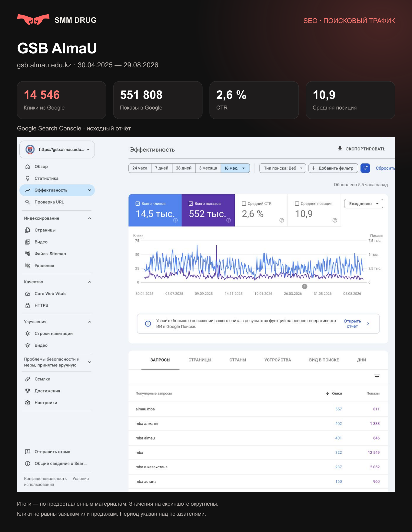Click the Достижения trophy icon
Viewport: 412px width, 532px height.
pos(28,391)
